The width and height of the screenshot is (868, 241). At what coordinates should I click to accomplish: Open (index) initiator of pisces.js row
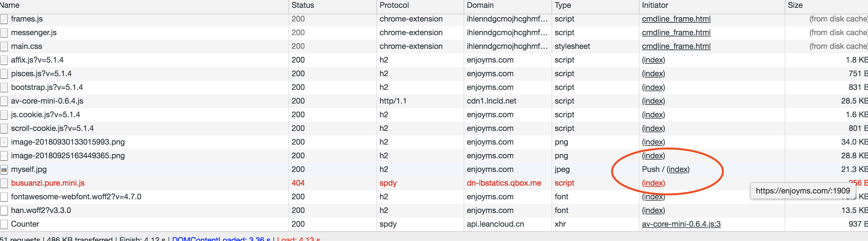(653, 74)
